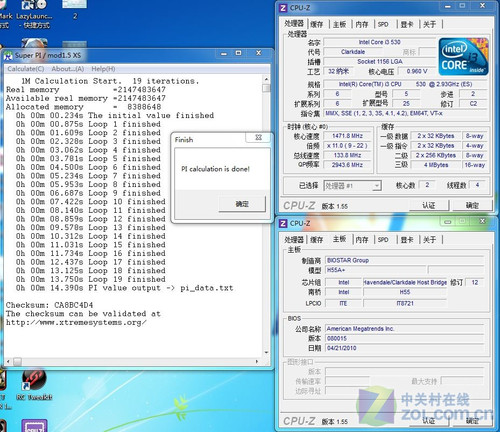Click 认证 button in top CPU-Z window

(x=429, y=205)
